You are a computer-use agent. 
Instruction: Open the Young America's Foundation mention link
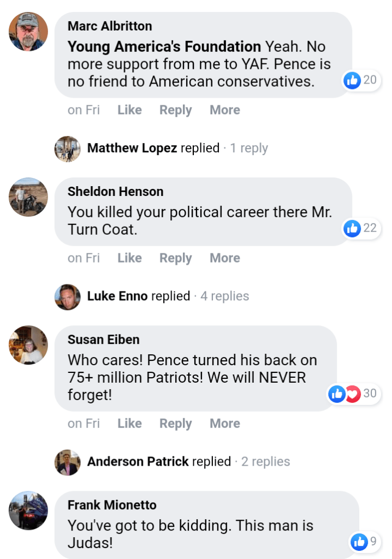pos(164,47)
